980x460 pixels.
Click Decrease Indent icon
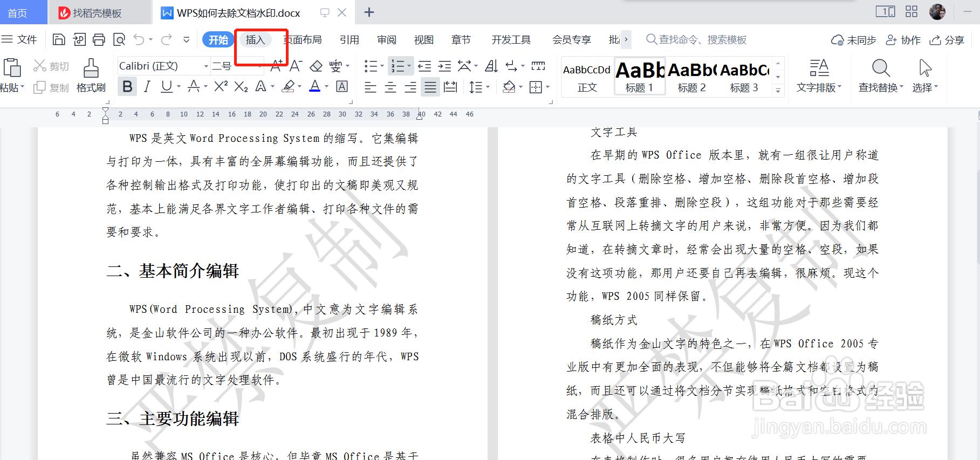pyautogui.click(x=424, y=66)
